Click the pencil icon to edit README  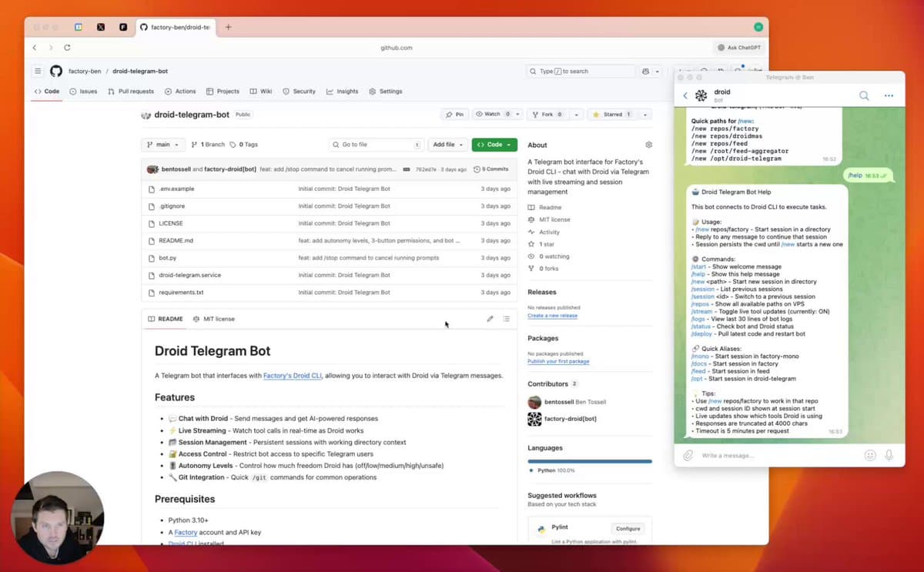coord(490,318)
